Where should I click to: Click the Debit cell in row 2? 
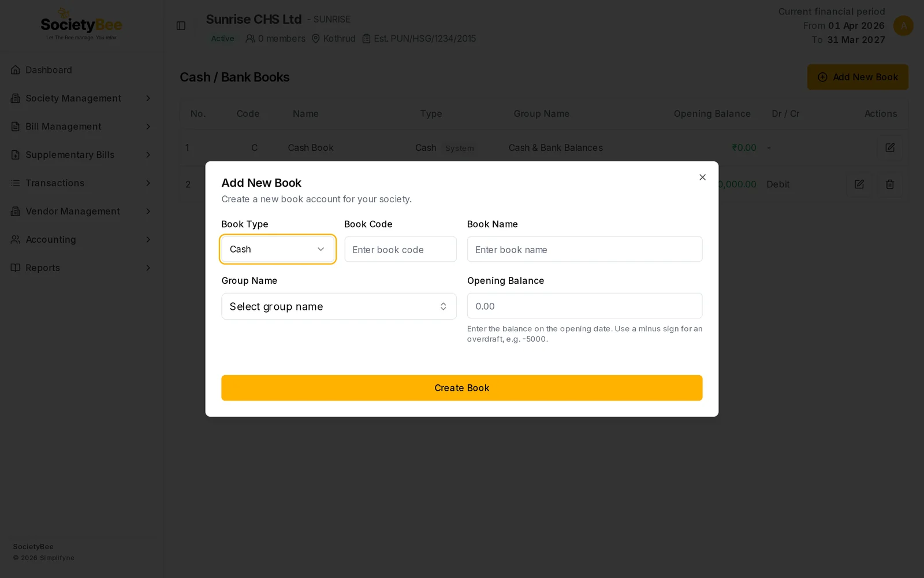[x=778, y=184]
